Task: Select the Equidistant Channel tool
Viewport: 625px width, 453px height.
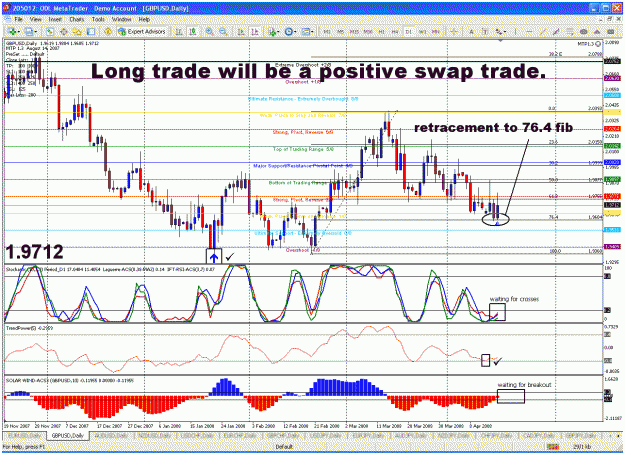Action: [555, 32]
